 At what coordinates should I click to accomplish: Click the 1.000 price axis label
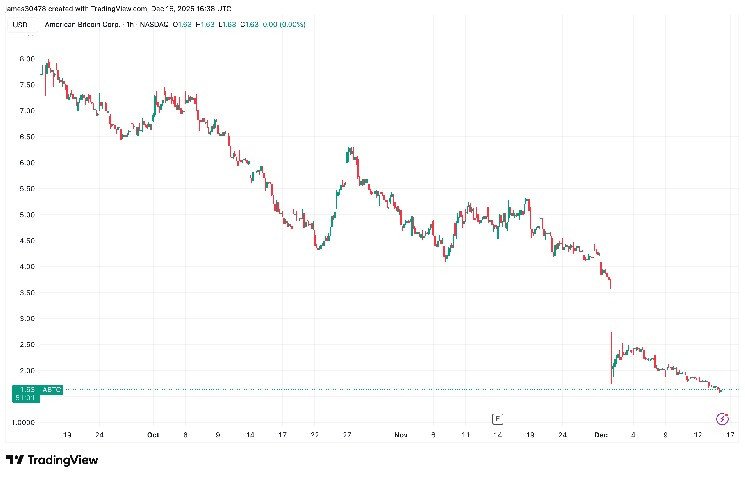coord(25,423)
